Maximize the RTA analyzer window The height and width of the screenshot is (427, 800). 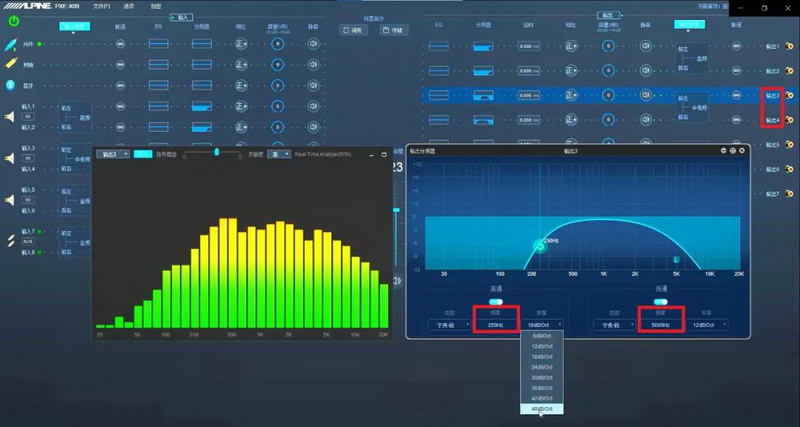point(384,154)
